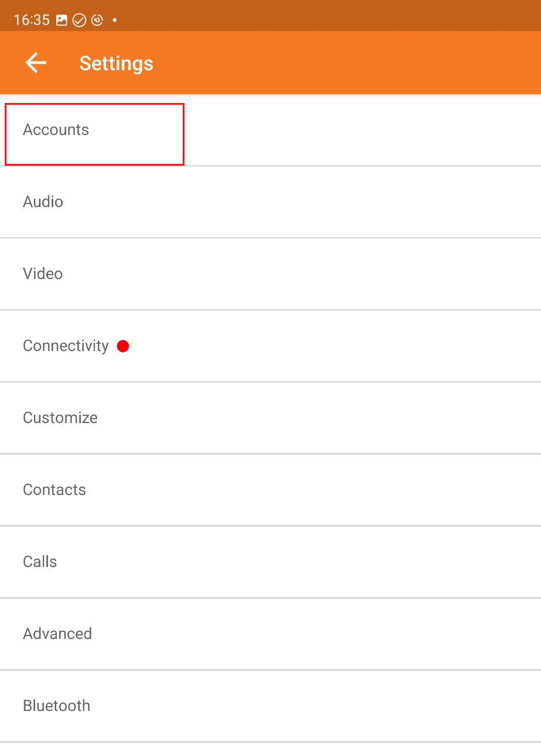The height and width of the screenshot is (756, 541).
Task: Tap the circled checkmark icon in the status bar
Action: tap(79, 19)
